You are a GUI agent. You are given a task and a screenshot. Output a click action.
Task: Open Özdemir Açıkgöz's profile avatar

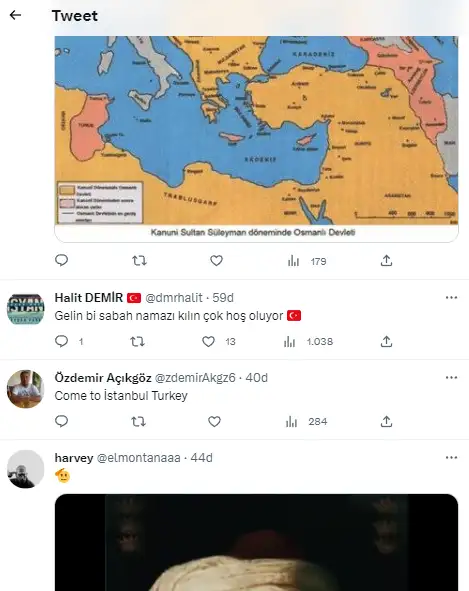(26, 389)
